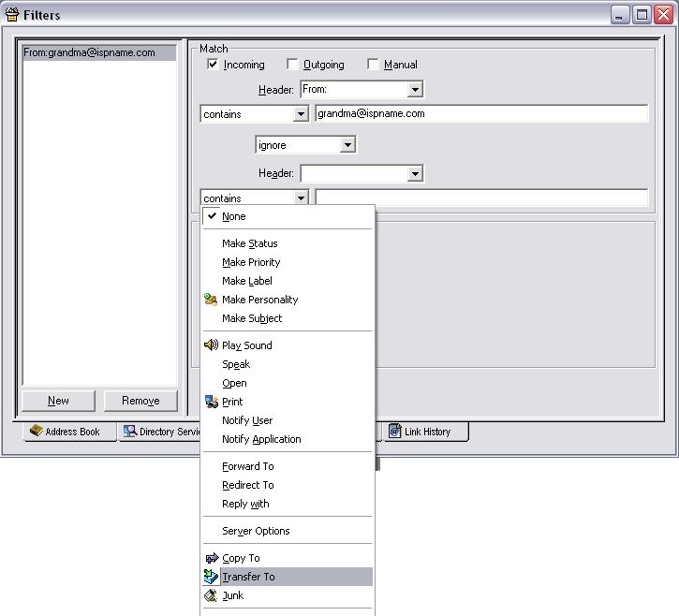The width and height of the screenshot is (679, 616).
Task: Open the first Header dropdown showing From:
Action: [x=415, y=90]
